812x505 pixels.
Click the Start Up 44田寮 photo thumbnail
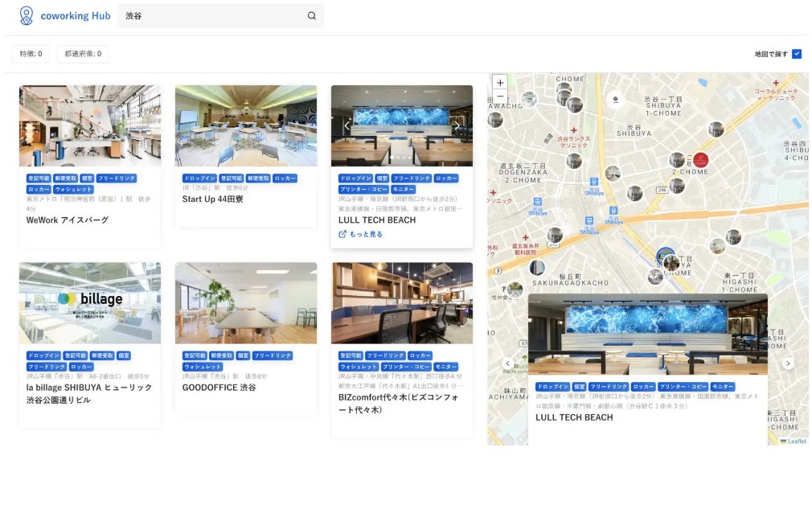click(x=246, y=126)
